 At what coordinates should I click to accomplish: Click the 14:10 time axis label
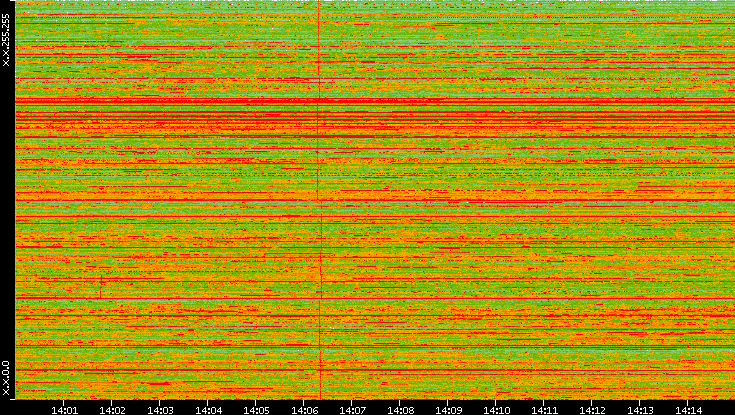pyautogui.click(x=496, y=411)
